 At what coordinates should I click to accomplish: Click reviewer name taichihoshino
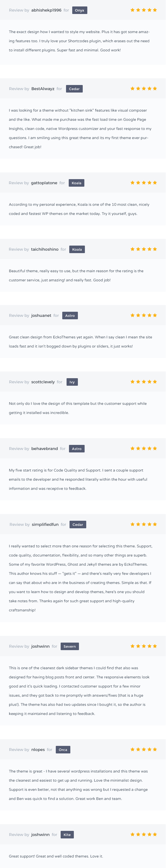44,249
